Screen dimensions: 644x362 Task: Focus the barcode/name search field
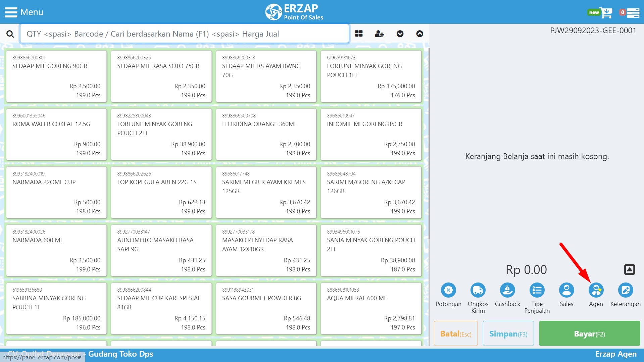184,34
